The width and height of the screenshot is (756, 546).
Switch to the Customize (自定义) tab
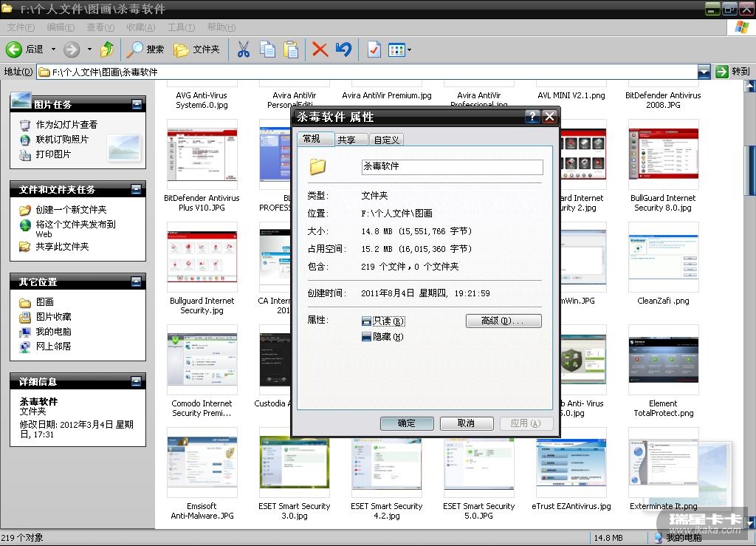tap(387, 140)
